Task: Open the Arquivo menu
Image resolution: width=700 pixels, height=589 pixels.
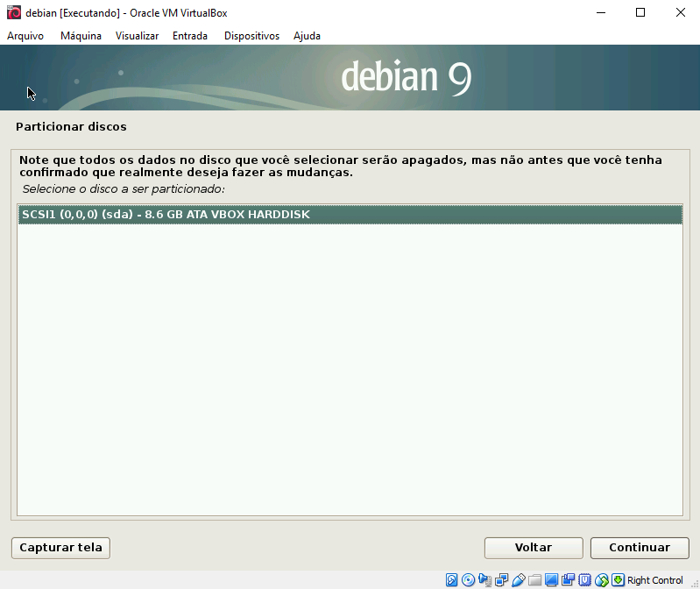Action: click(x=25, y=36)
